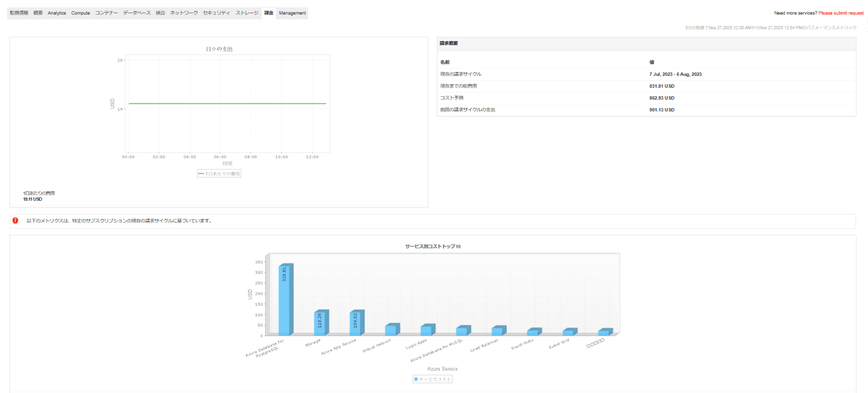The width and height of the screenshot is (868, 393).
Task: Click the Virtual Network cost bar
Action: [392, 329]
